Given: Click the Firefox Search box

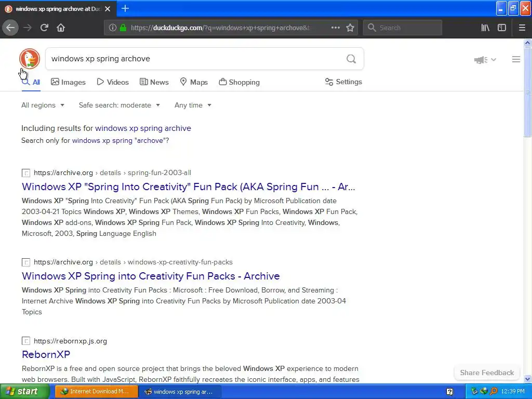Looking at the screenshot, I should 403,28.
